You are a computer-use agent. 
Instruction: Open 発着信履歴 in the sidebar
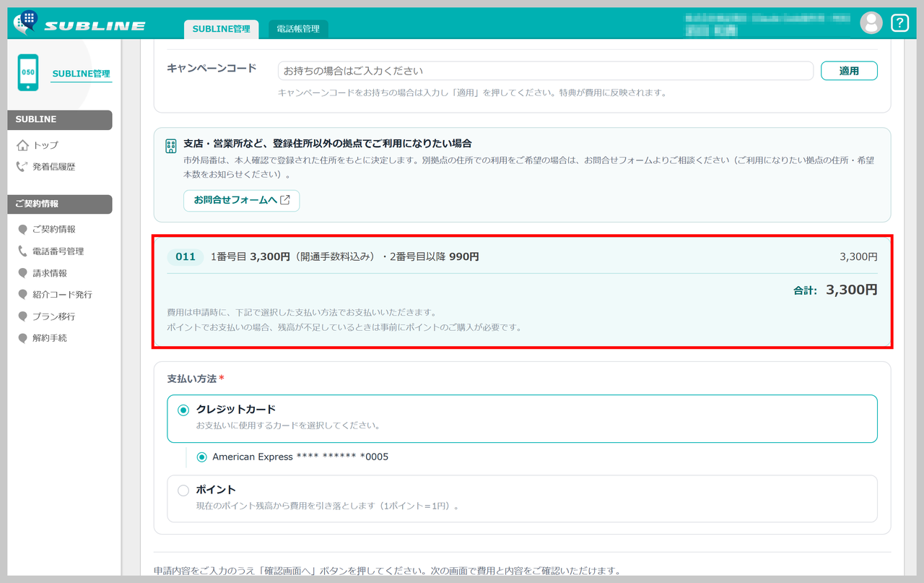[x=54, y=167]
